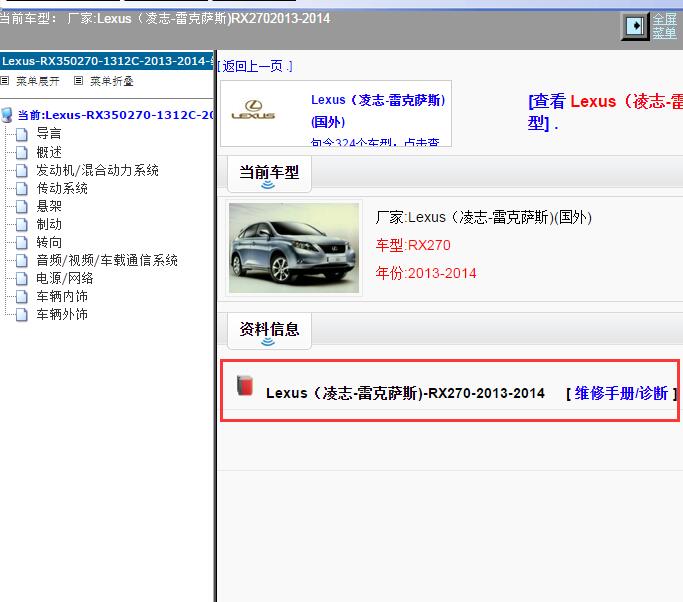Image resolution: width=683 pixels, height=602 pixels.
Task: Click the 年份:2013-2014 text
Action: [x=426, y=273]
